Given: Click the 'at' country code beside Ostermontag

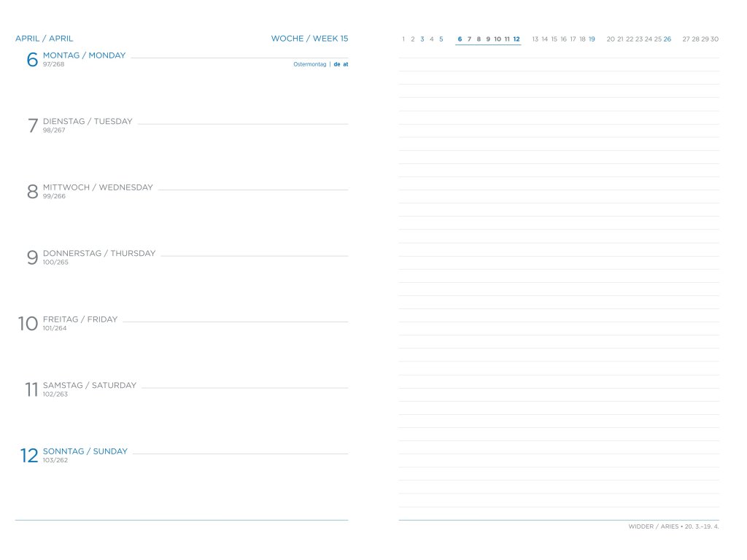Looking at the screenshot, I should (x=345, y=64).
